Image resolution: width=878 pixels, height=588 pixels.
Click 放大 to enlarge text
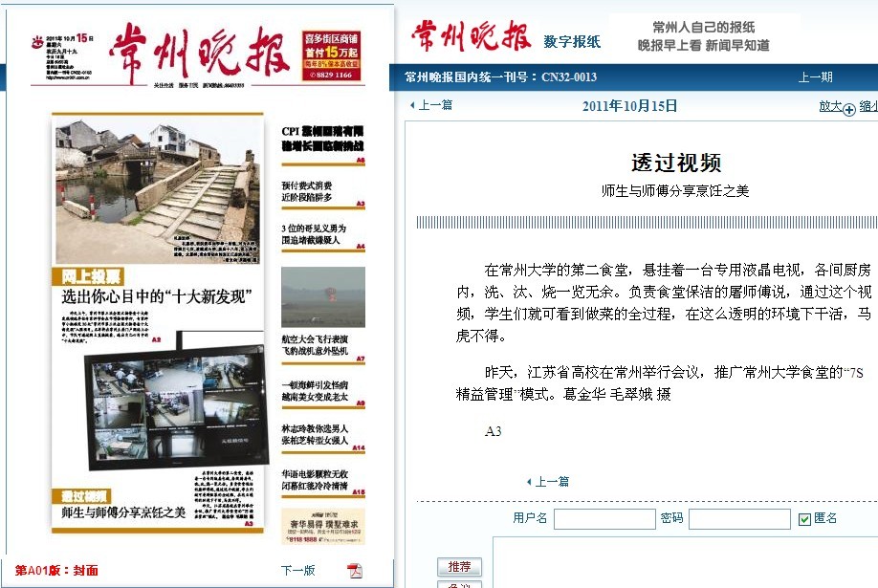coord(830,106)
